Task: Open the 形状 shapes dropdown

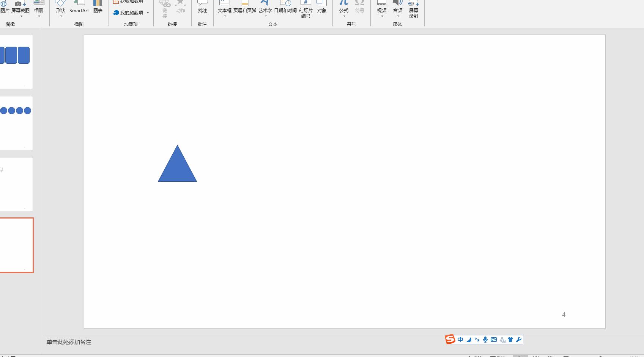Action: click(x=61, y=11)
